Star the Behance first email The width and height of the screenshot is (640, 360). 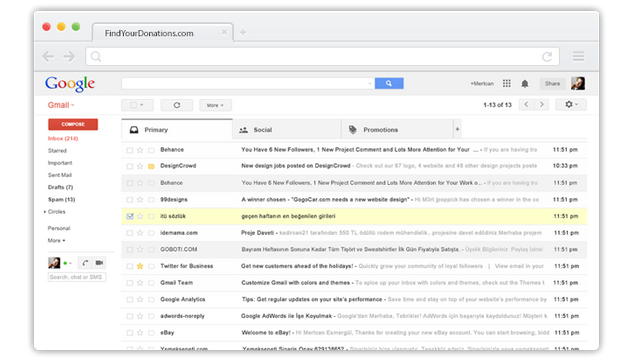pos(140,150)
